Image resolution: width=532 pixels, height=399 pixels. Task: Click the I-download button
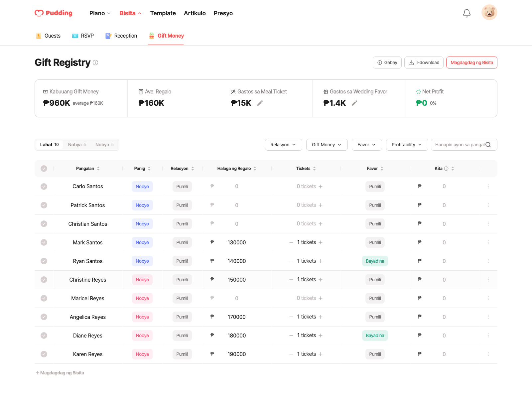click(x=424, y=63)
